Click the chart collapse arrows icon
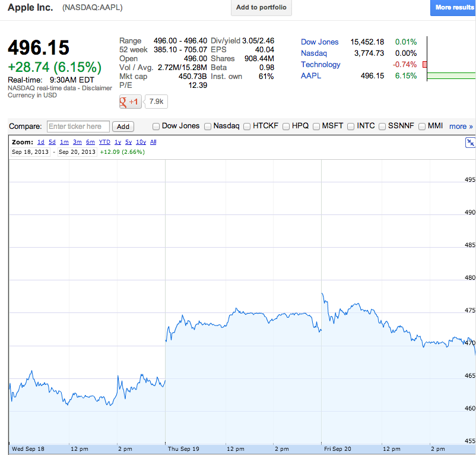 (470, 142)
